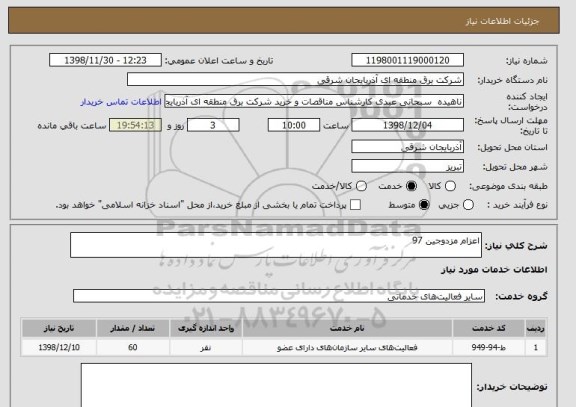Select the خدمت radio button
The width and height of the screenshot is (576, 407).
[411, 186]
